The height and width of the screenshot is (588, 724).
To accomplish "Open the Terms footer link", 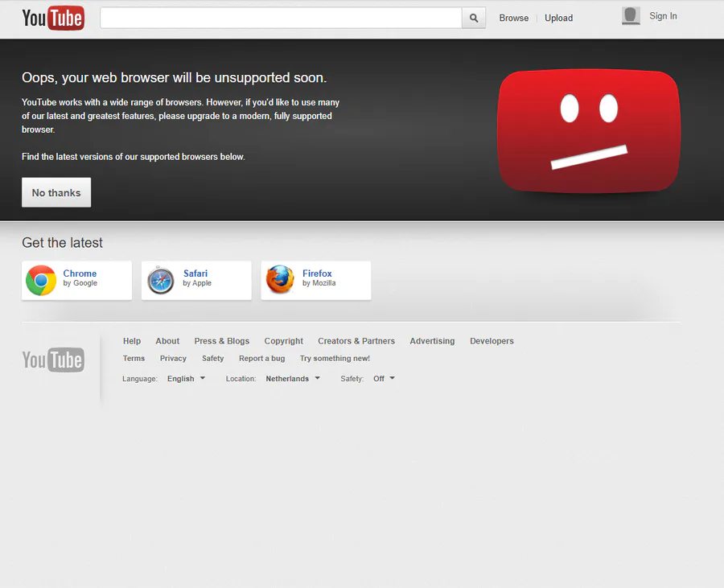I will [134, 358].
